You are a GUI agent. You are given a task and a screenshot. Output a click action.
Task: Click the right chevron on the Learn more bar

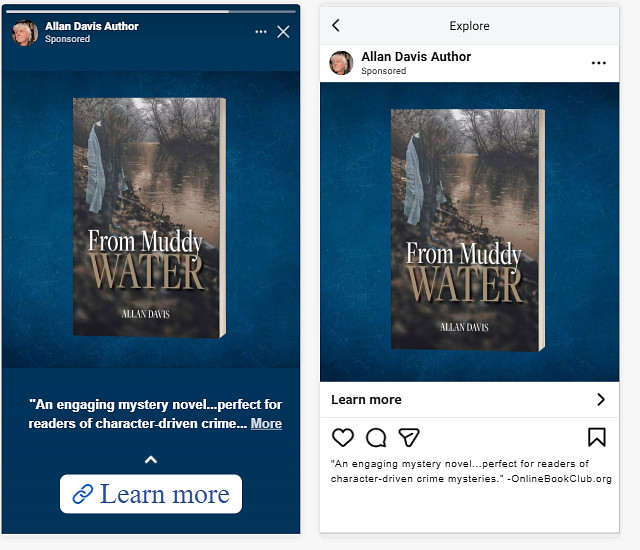600,400
